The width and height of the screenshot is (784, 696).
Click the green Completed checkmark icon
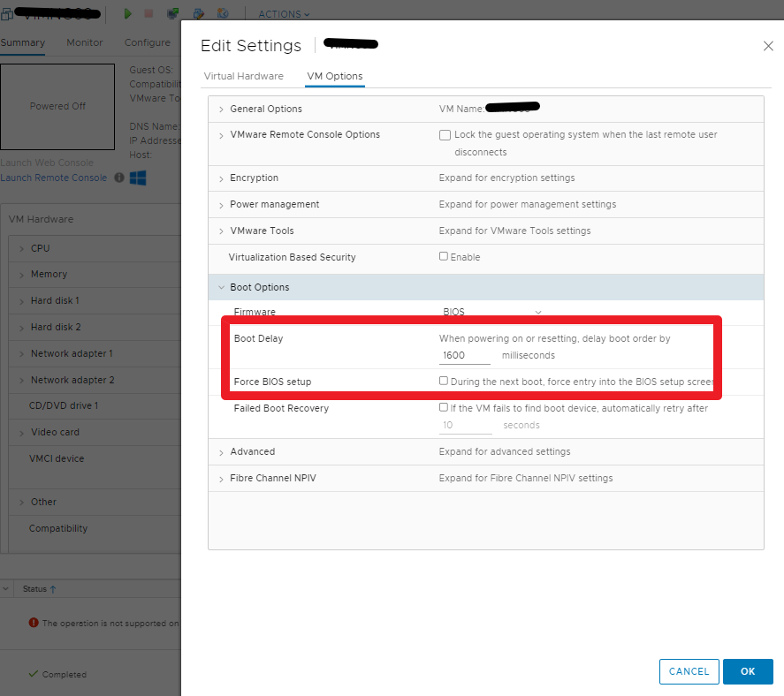click(34, 674)
